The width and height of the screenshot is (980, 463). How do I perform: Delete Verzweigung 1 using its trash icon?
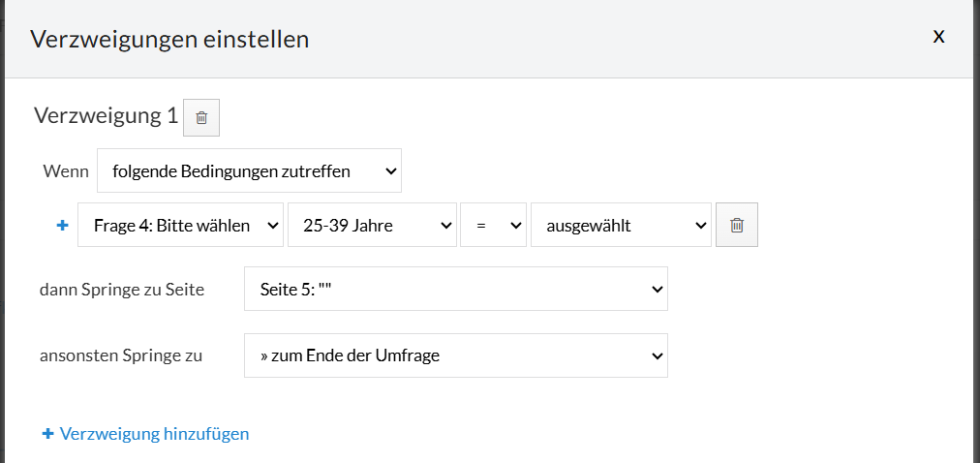coord(201,117)
